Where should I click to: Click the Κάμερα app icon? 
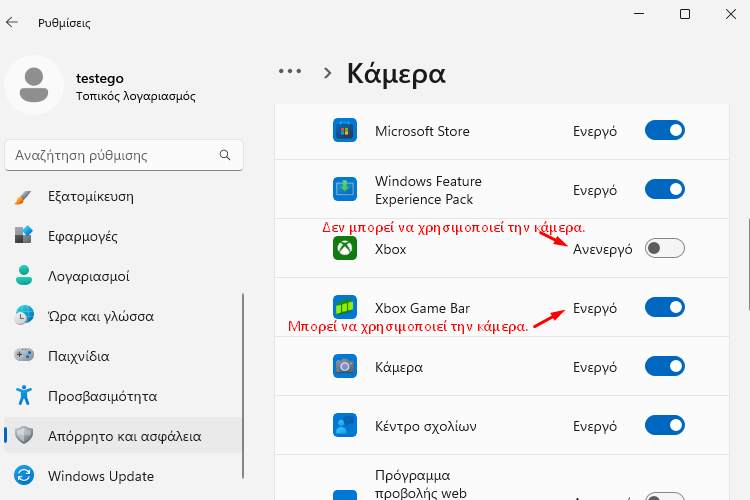tap(345, 367)
